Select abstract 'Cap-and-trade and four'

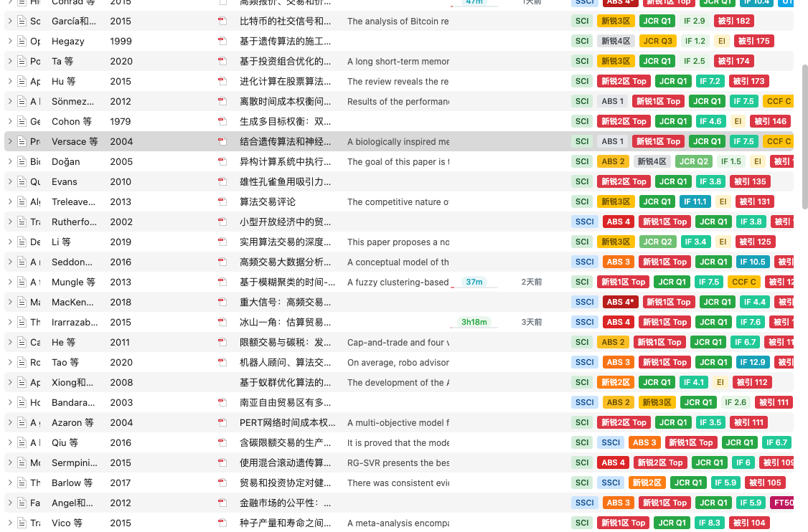(398, 343)
